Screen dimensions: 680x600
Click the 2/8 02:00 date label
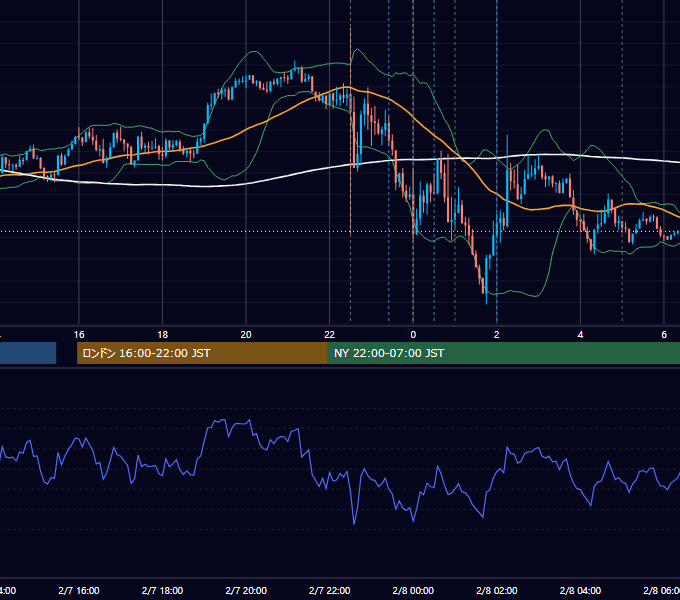pyautogui.click(x=497, y=590)
